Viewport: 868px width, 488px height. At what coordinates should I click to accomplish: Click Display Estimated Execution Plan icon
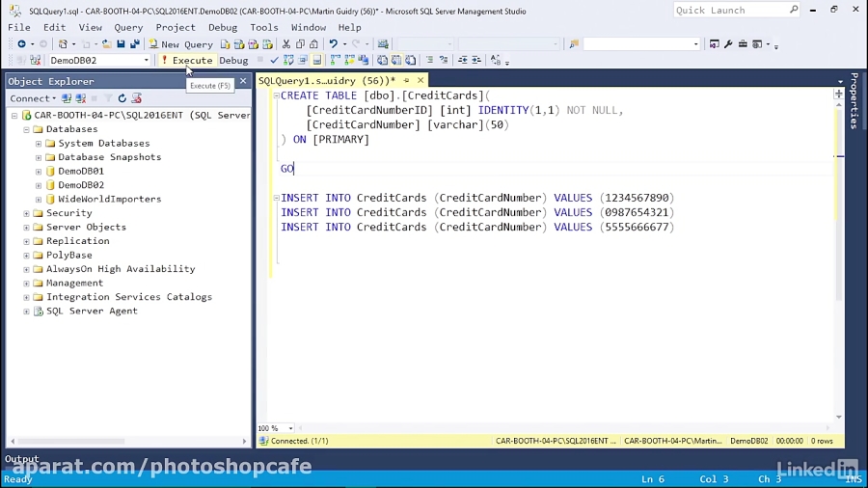(x=288, y=61)
